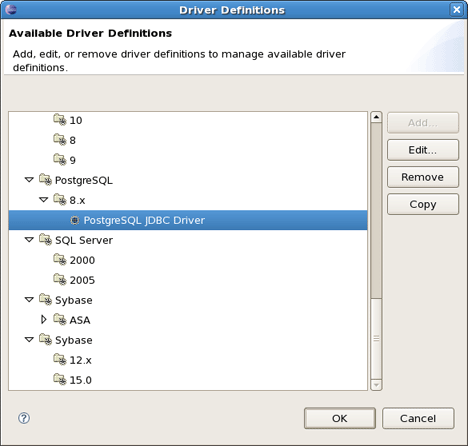The width and height of the screenshot is (468, 446).
Task: Click the Edit... button
Action: (423, 150)
